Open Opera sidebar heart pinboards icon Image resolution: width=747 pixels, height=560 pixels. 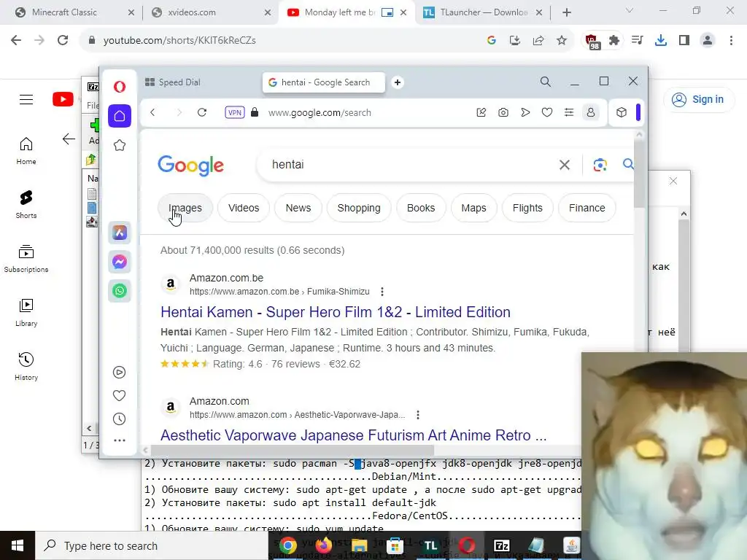point(119,396)
